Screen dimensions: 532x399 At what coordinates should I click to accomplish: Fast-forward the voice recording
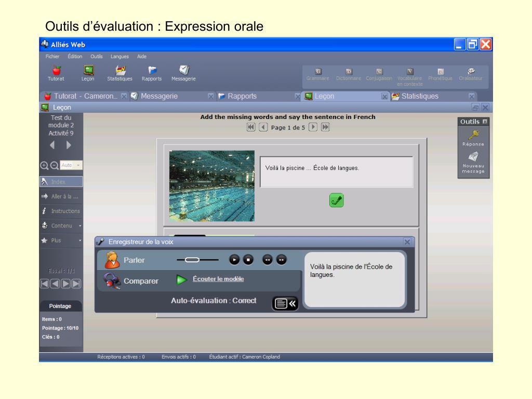coord(281,260)
